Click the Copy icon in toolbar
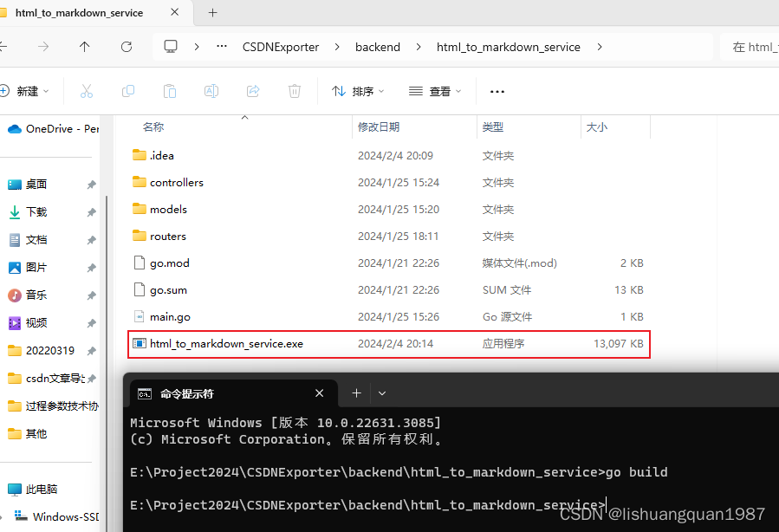This screenshot has width=779, height=532. 128,91
